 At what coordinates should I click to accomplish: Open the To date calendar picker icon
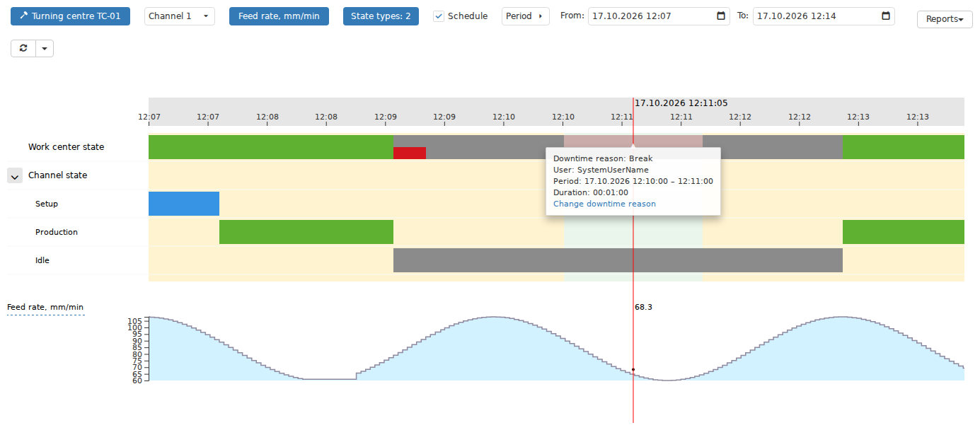[x=886, y=16]
